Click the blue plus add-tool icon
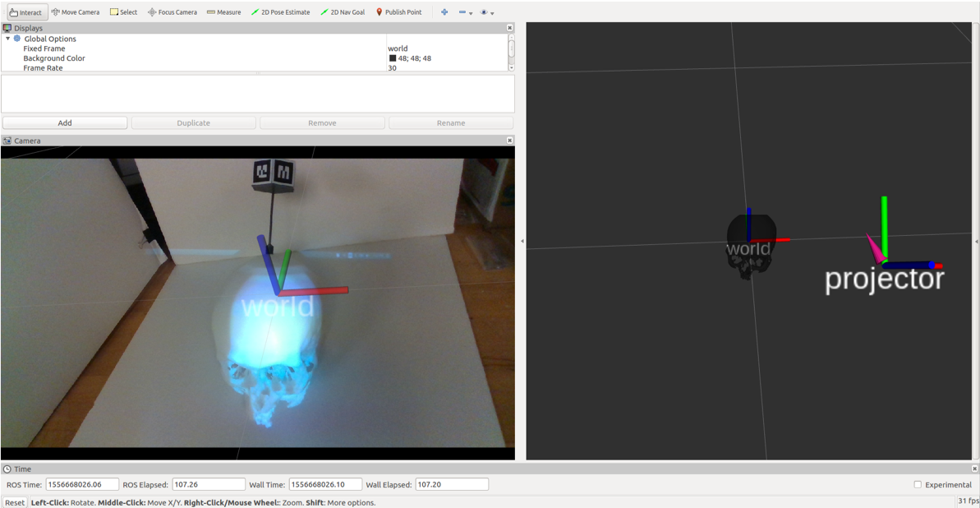Screen dimensions: 980x508 click(444, 12)
